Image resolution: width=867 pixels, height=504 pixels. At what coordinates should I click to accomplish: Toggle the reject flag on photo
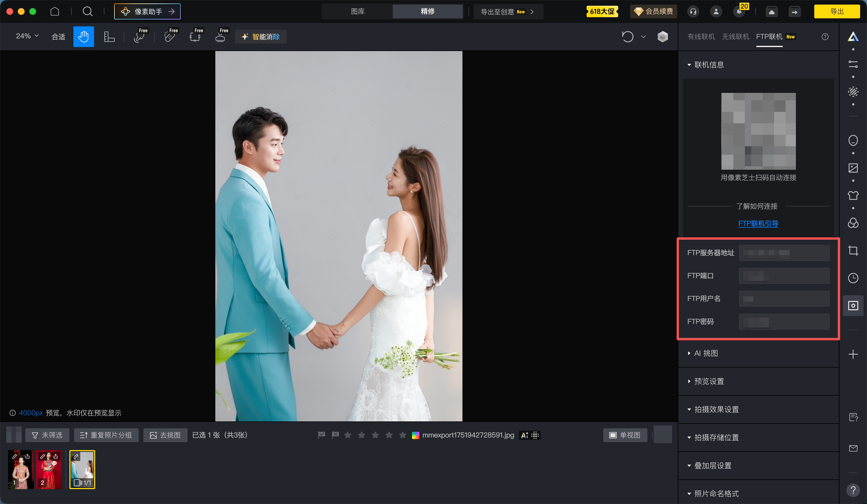point(335,435)
